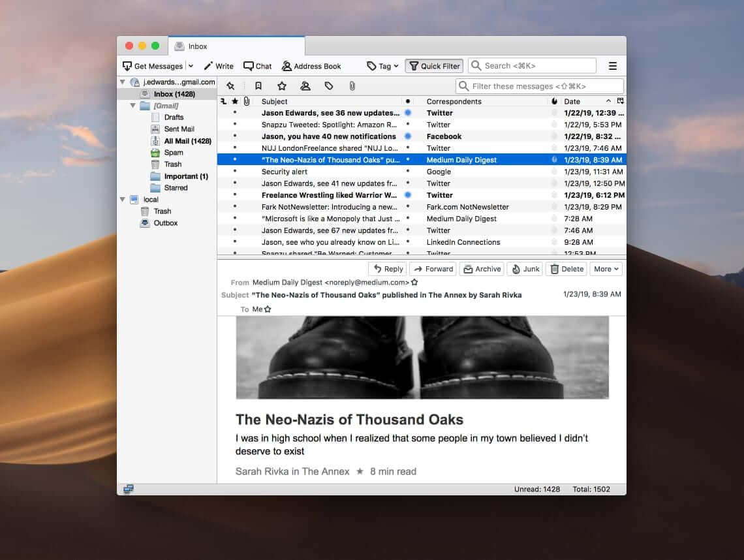Open the Address Book
The image size is (744, 560).
(x=311, y=66)
